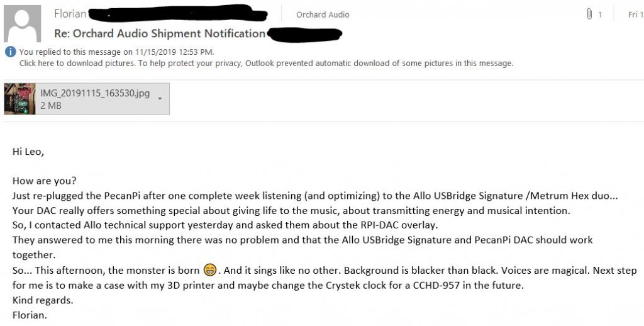Click the grinning emoji in message

[x=209, y=270]
